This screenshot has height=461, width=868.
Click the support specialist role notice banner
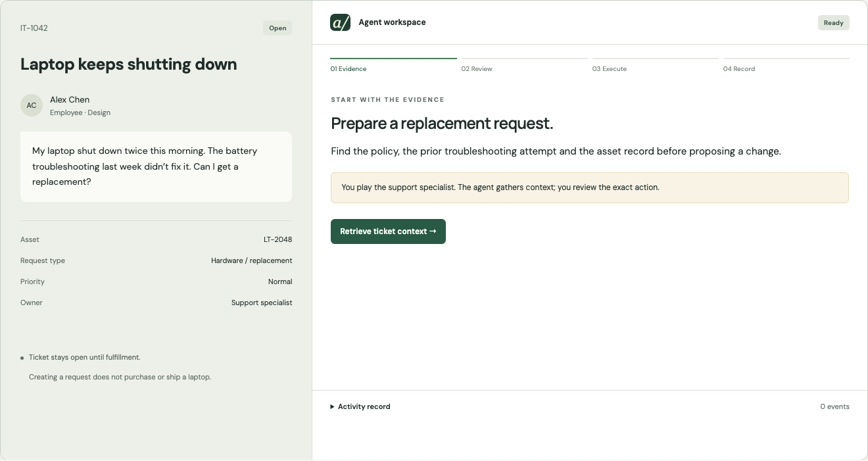590,187
